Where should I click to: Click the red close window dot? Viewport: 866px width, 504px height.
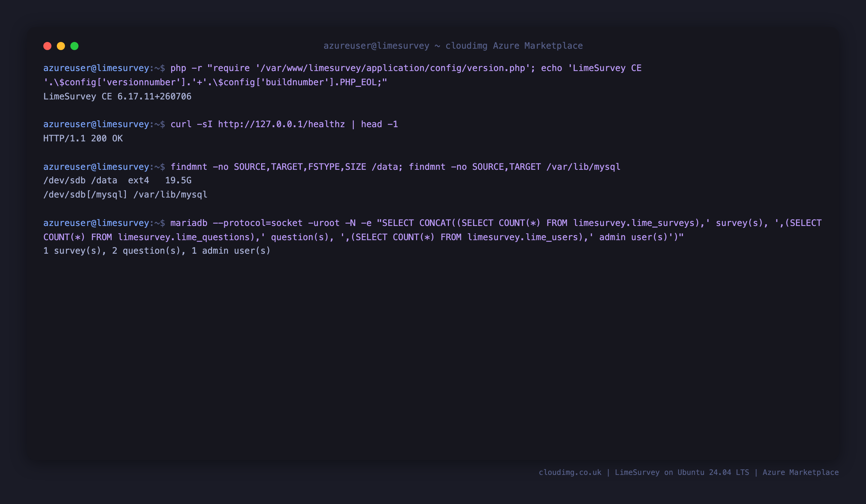47,46
